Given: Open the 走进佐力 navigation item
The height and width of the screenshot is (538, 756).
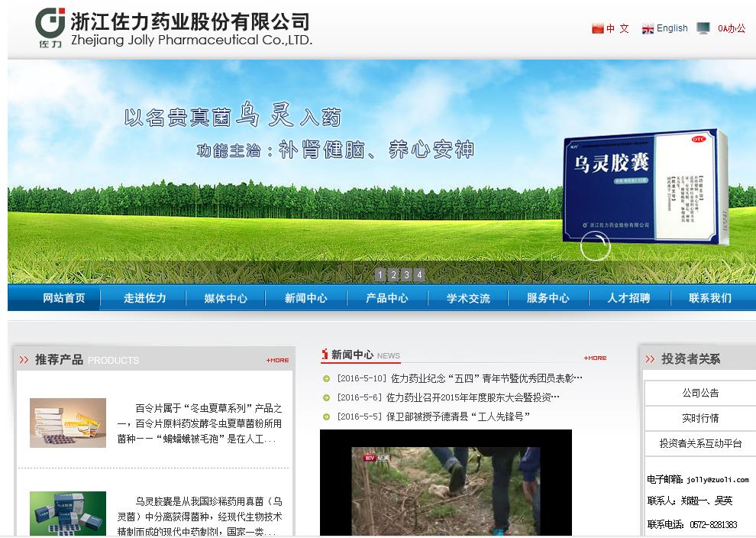Looking at the screenshot, I should [144, 298].
